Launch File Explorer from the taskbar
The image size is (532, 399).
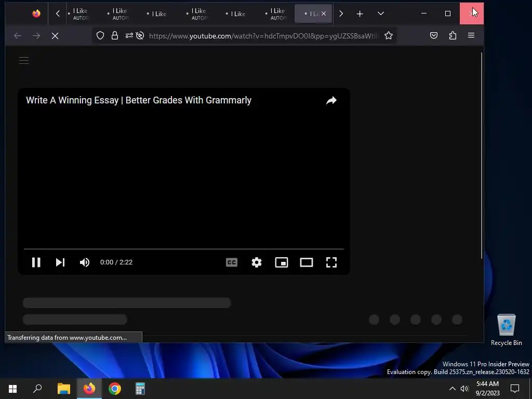64,389
